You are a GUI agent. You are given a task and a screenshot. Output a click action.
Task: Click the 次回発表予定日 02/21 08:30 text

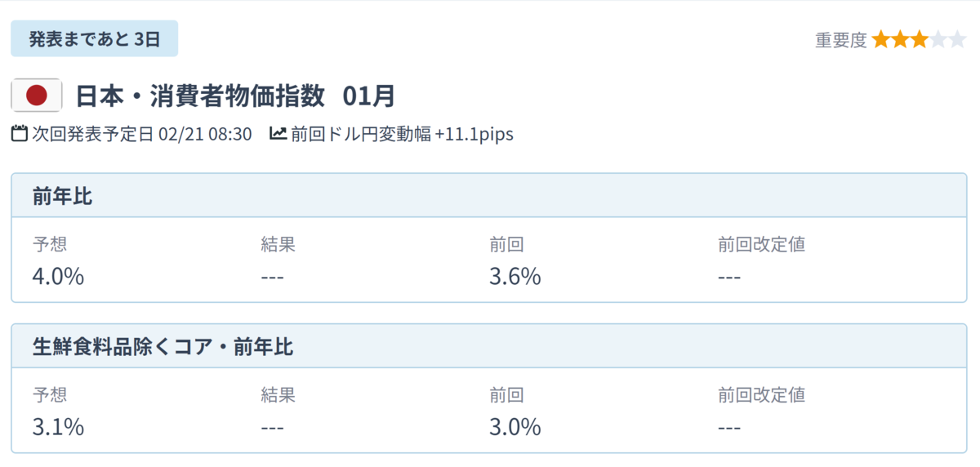[141, 134]
